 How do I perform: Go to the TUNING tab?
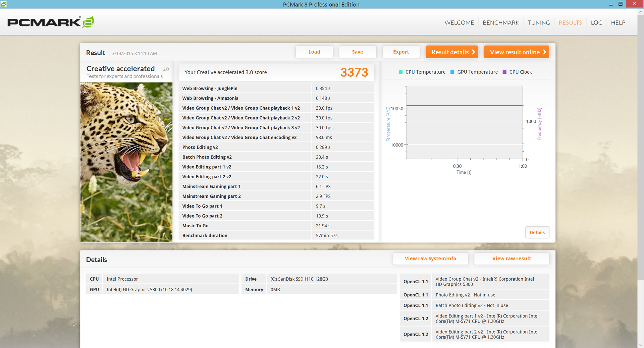click(x=539, y=22)
